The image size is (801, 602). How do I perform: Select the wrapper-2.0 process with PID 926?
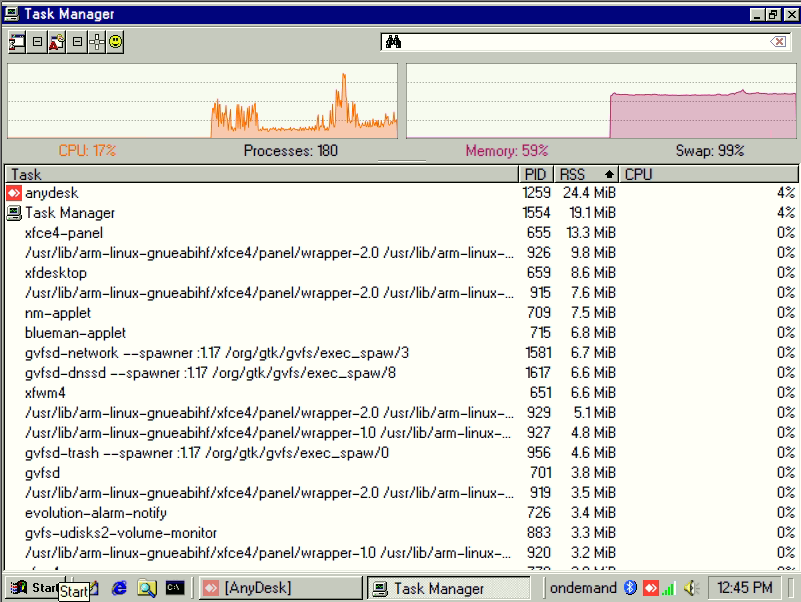click(402, 253)
